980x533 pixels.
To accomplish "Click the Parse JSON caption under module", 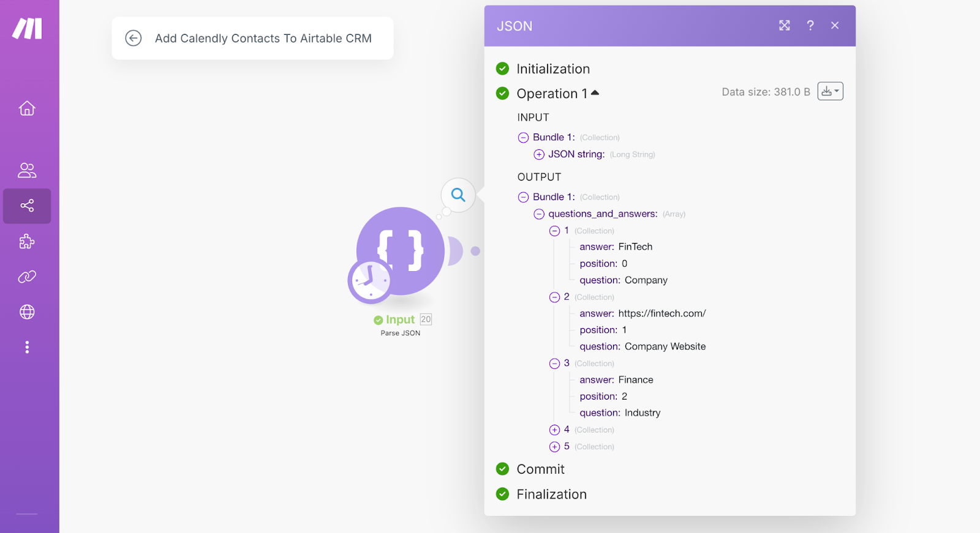I will (401, 334).
